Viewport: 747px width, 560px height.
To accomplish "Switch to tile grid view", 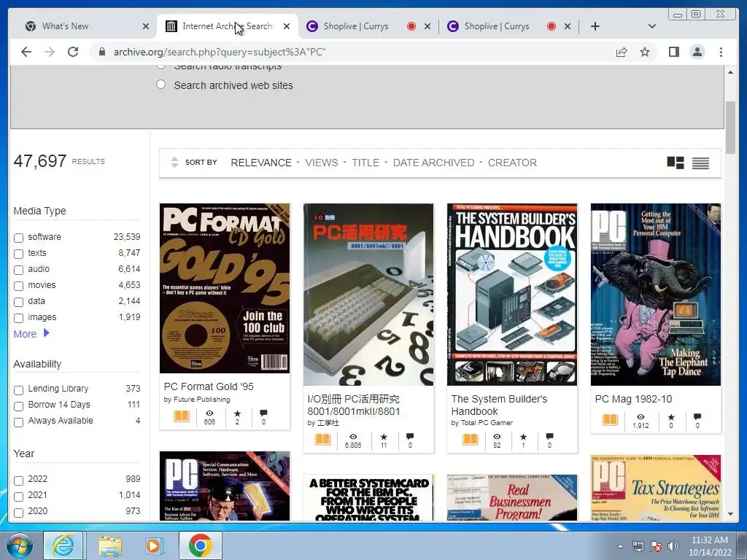I will pos(675,163).
